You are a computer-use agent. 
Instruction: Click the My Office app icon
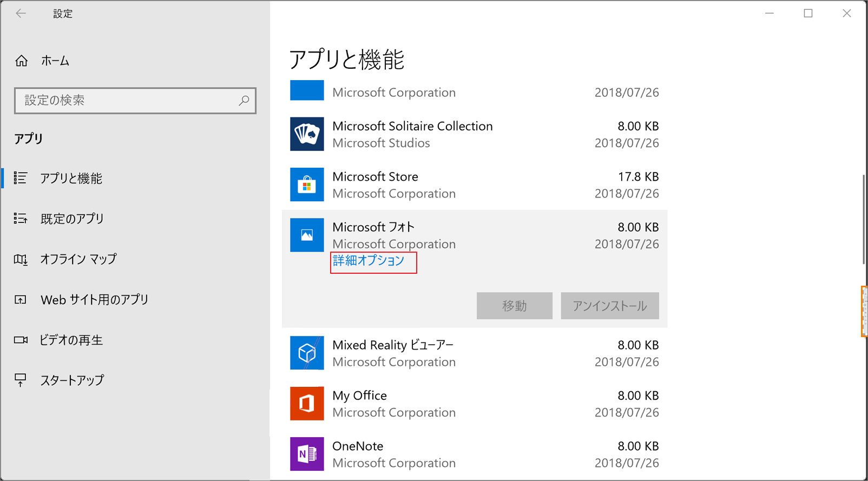307,404
